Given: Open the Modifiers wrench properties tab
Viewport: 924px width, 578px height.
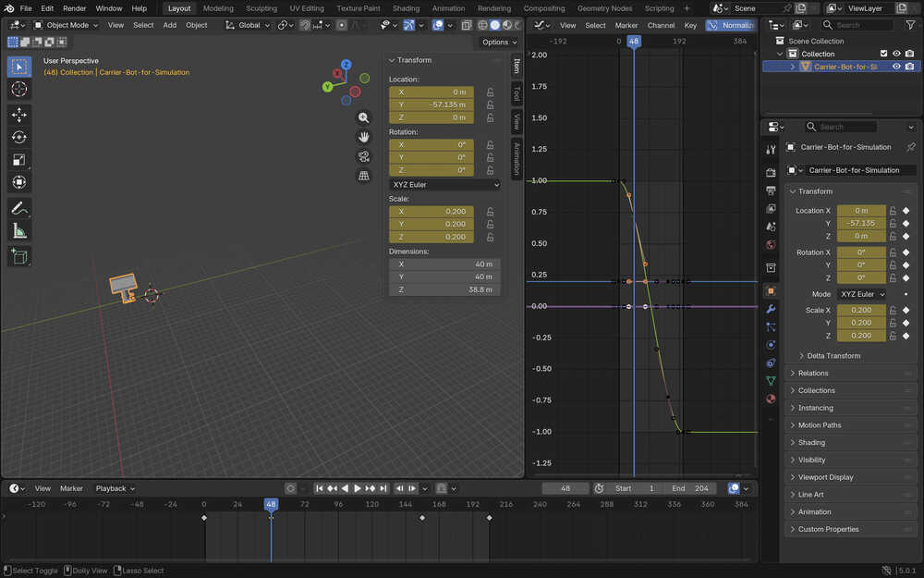Looking at the screenshot, I should pyautogui.click(x=771, y=309).
